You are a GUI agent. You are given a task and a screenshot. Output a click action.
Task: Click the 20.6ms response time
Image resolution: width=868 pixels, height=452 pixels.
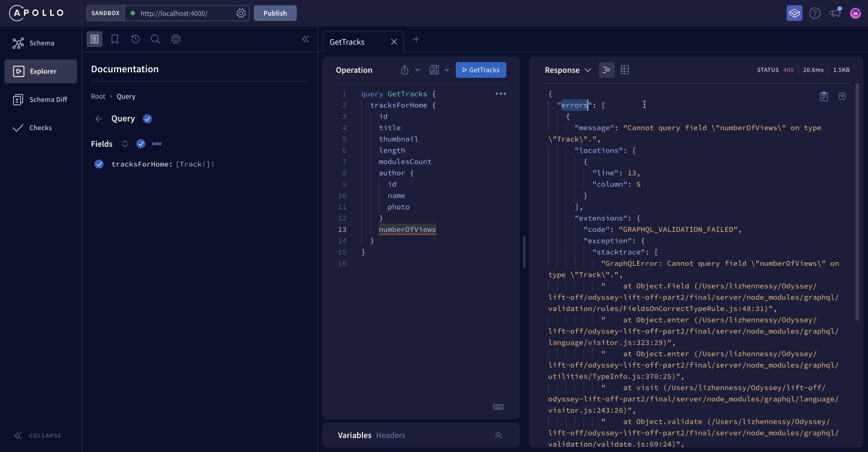pos(813,70)
